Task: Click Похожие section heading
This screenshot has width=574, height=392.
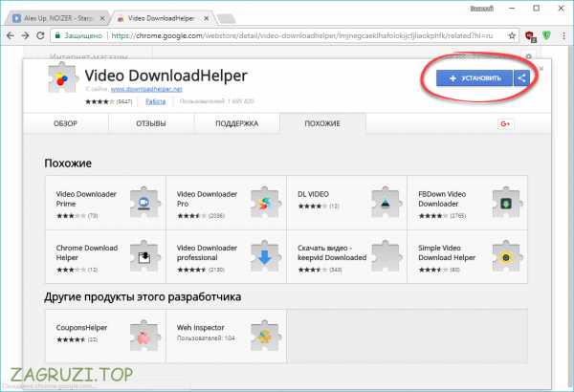Action: point(68,163)
